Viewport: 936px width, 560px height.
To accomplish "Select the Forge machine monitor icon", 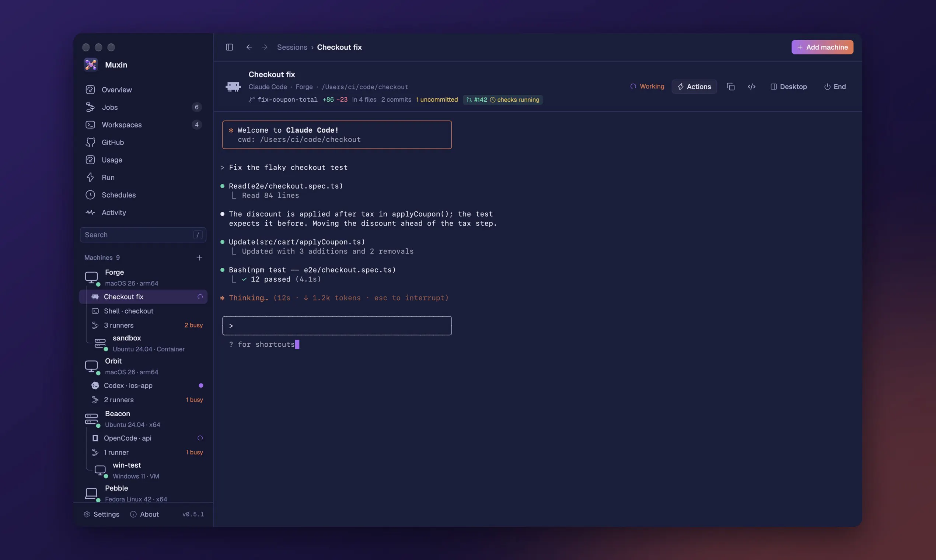I will coord(91,277).
